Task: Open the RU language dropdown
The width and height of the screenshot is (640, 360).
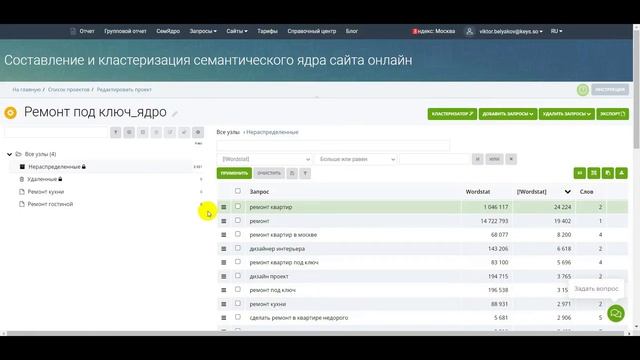Action: pyautogui.click(x=556, y=31)
